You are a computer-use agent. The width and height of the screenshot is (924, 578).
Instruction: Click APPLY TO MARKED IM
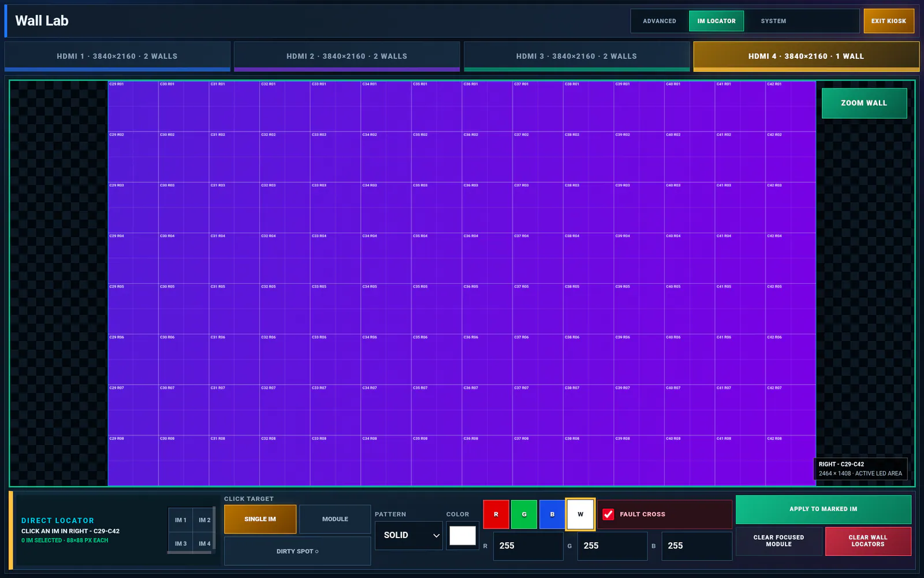[x=824, y=509]
